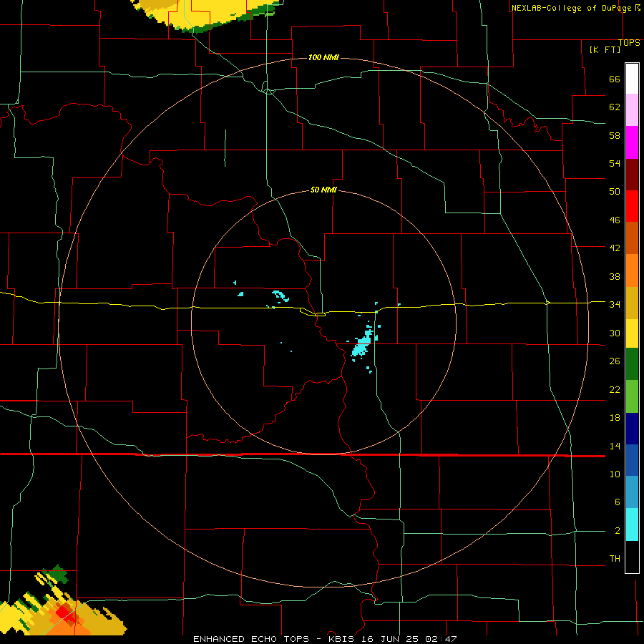Click the 'TOPS' legend title

click(629, 42)
